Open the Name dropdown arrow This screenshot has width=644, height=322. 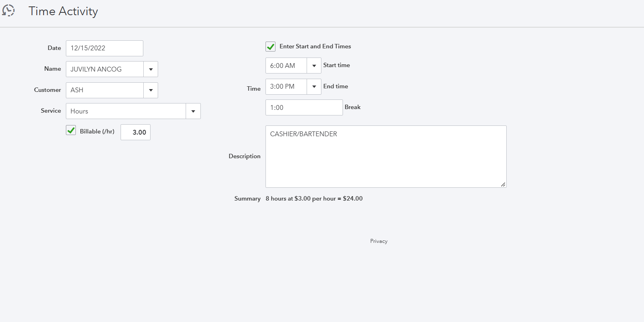[151, 69]
